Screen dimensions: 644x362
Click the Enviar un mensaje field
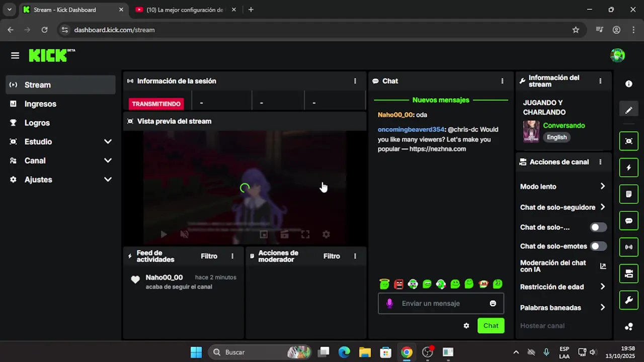(x=441, y=303)
